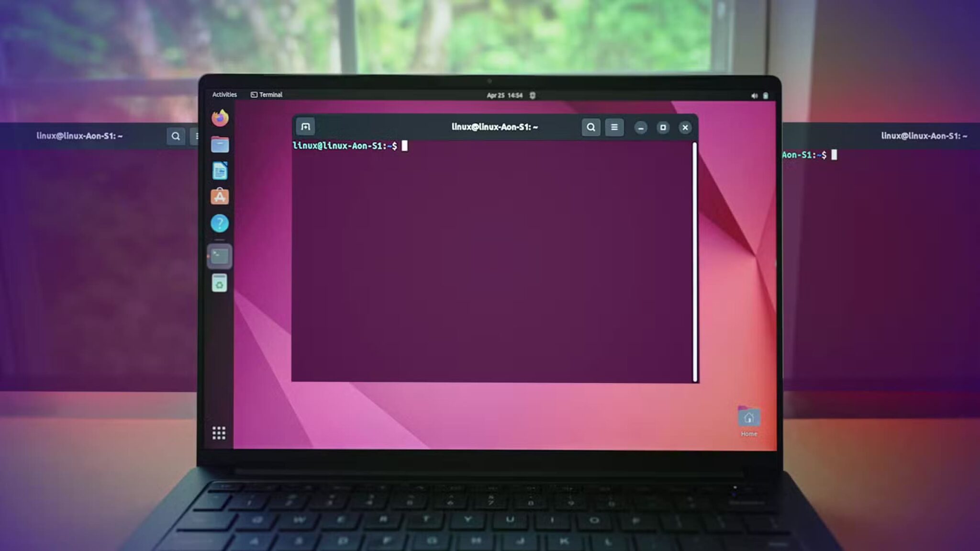Open Firefox browser from dock
The height and width of the screenshot is (551, 980).
pos(220,118)
